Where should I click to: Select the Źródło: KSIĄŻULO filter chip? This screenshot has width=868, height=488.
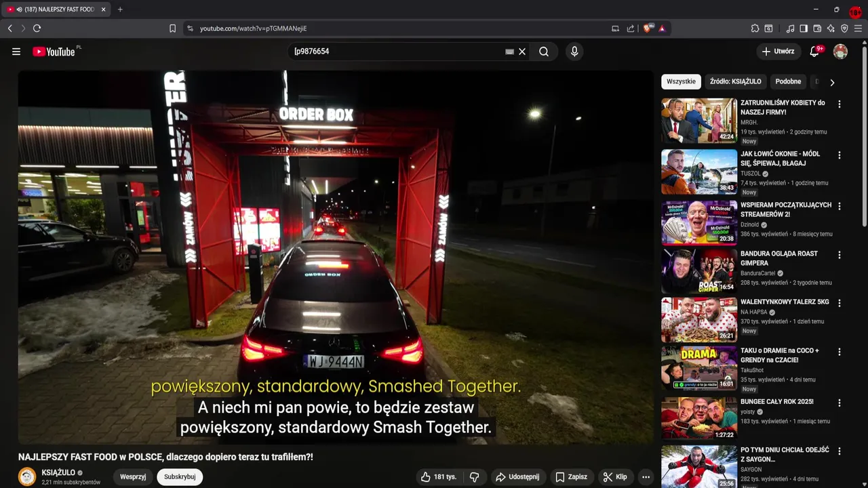pos(736,81)
